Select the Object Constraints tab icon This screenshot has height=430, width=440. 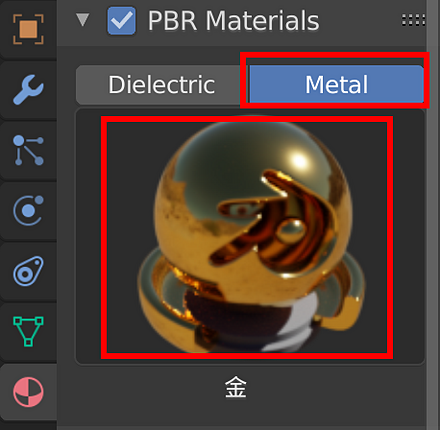click(28, 271)
